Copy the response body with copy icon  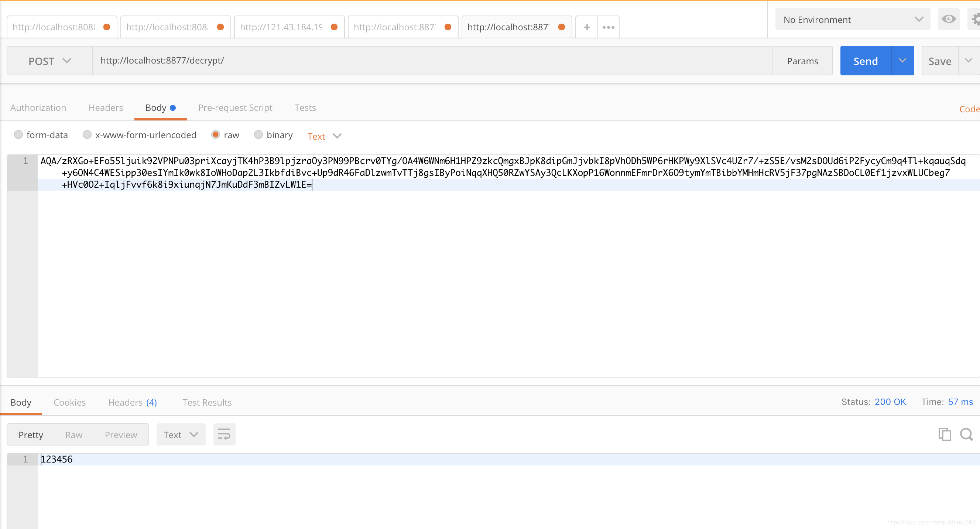[945, 434]
